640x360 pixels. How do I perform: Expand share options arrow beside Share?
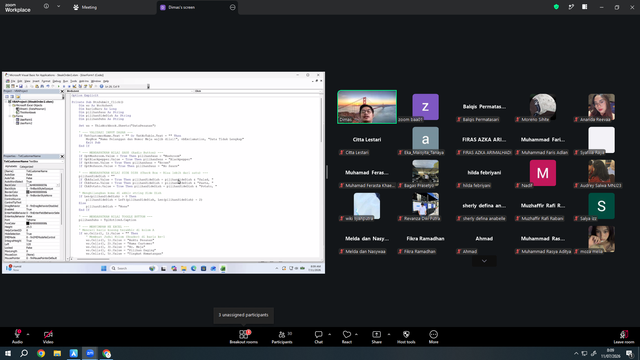pos(389,334)
